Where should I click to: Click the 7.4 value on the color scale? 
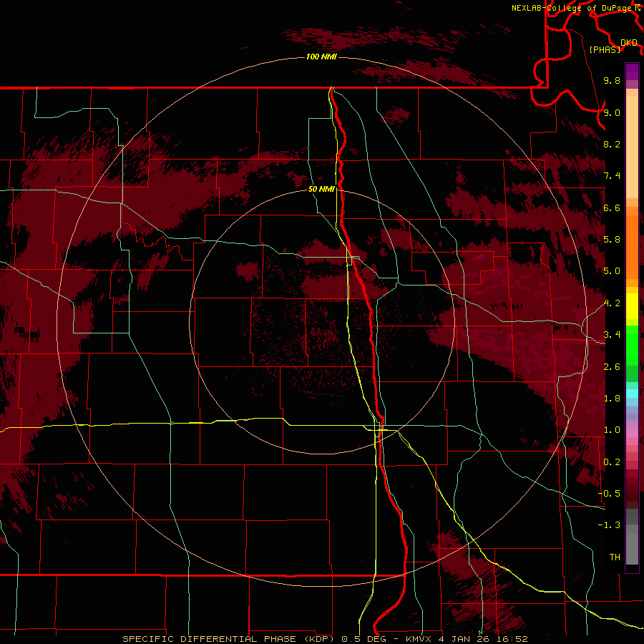[x=612, y=176]
